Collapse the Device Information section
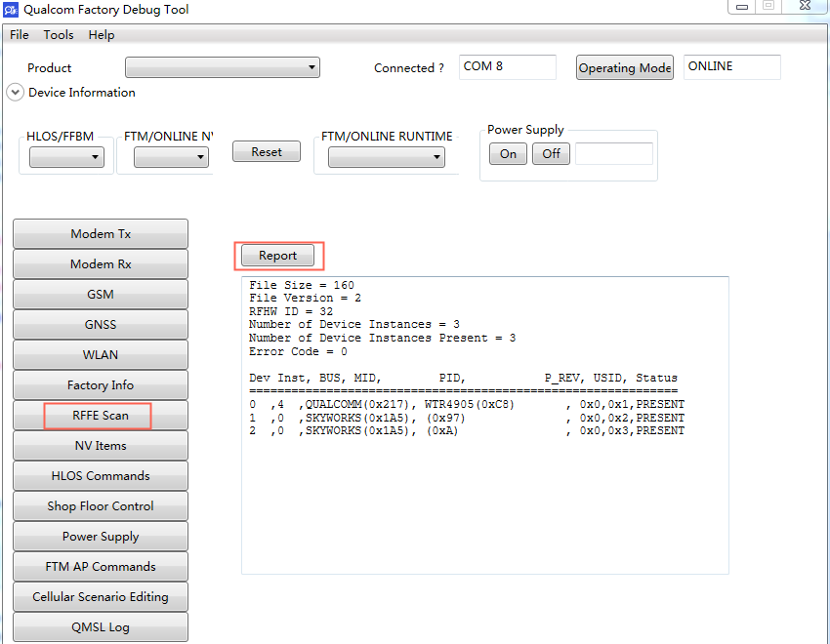Image resolution: width=830 pixels, height=644 pixels. pos(15,92)
